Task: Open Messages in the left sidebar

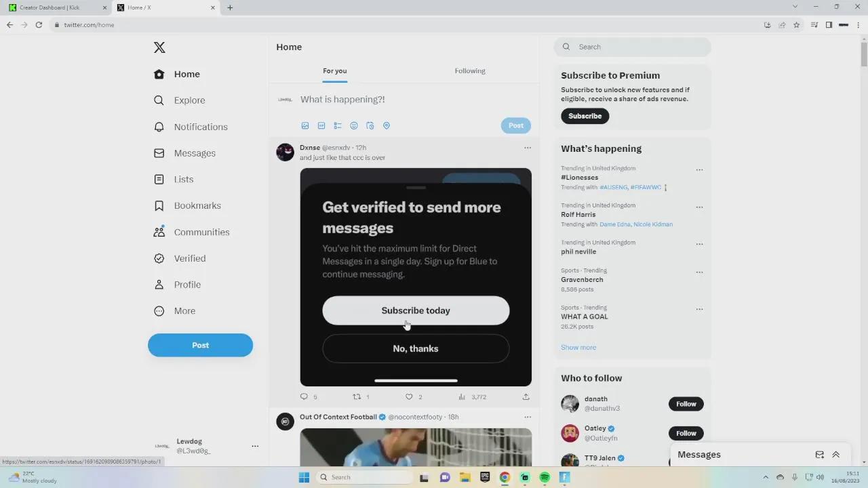Action: coord(184,153)
